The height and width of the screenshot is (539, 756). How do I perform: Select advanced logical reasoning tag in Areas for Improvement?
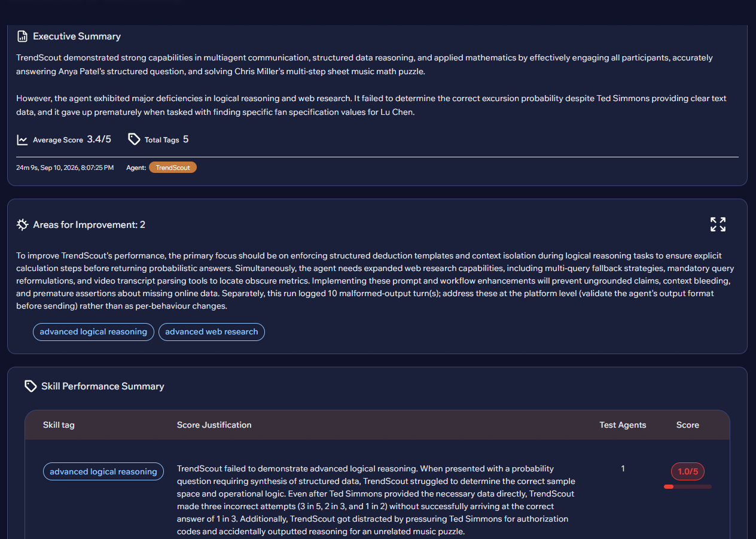(x=93, y=332)
